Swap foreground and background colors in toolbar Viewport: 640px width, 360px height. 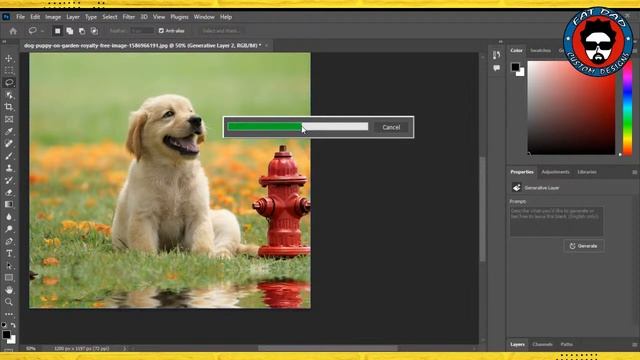point(13,325)
